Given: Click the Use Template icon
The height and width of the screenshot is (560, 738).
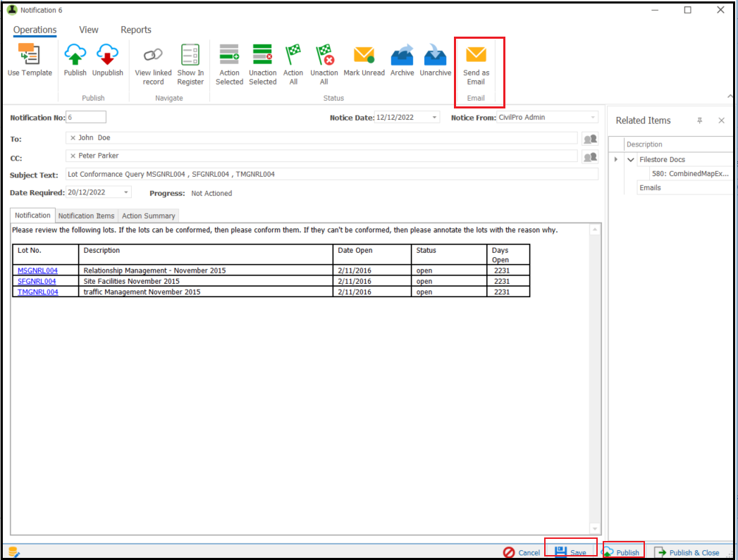Looking at the screenshot, I should (29, 54).
